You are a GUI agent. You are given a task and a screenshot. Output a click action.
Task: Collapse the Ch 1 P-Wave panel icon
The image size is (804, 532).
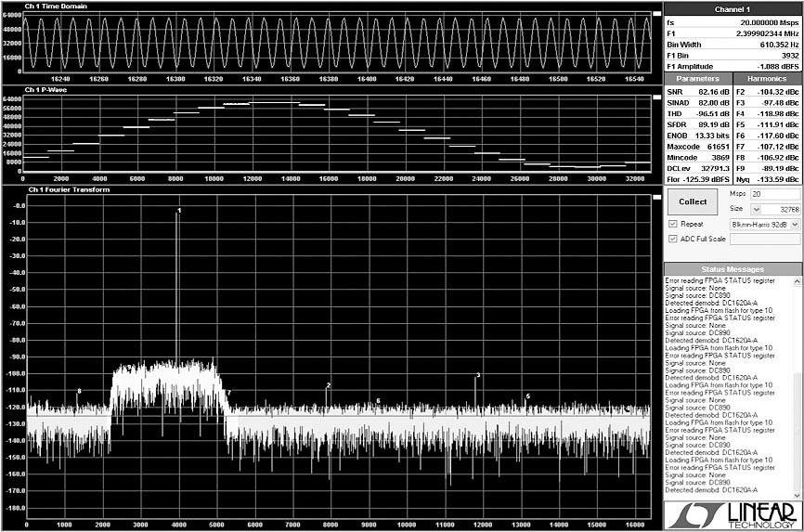coord(656,97)
